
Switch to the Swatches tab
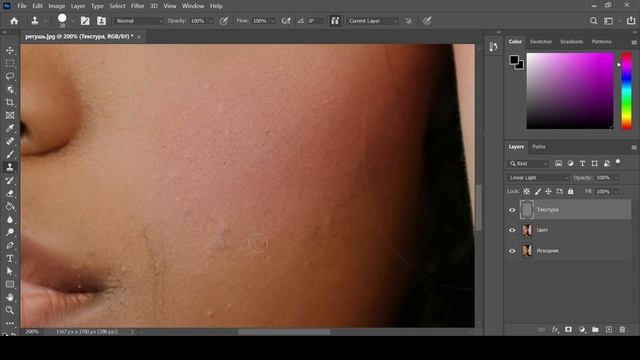point(540,42)
